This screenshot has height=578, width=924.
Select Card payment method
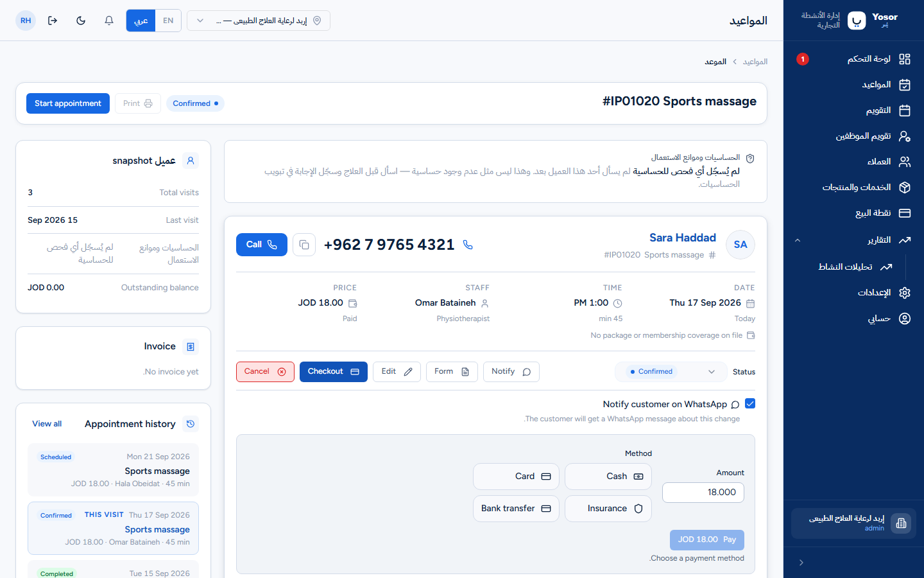[517, 477]
